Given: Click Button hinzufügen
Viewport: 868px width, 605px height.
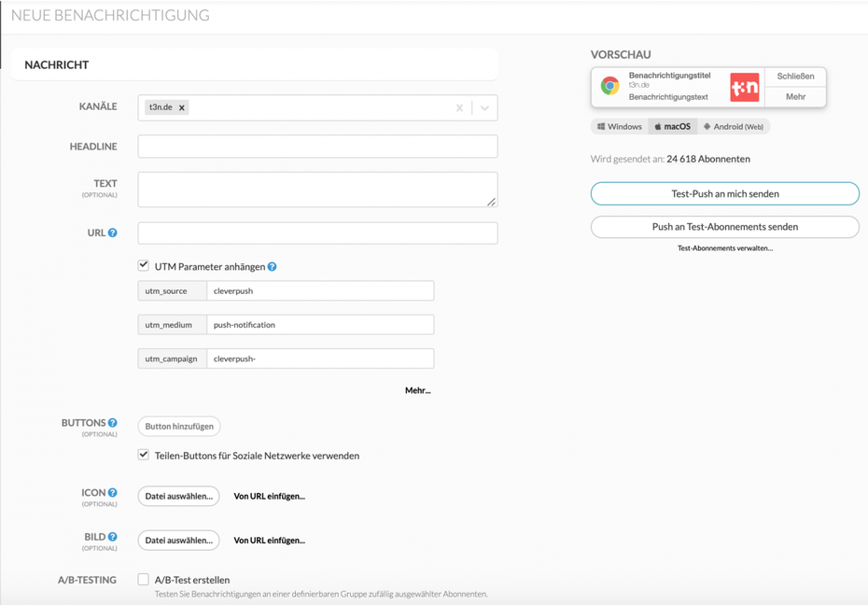Looking at the screenshot, I should pyautogui.click(x=179, y=427).
